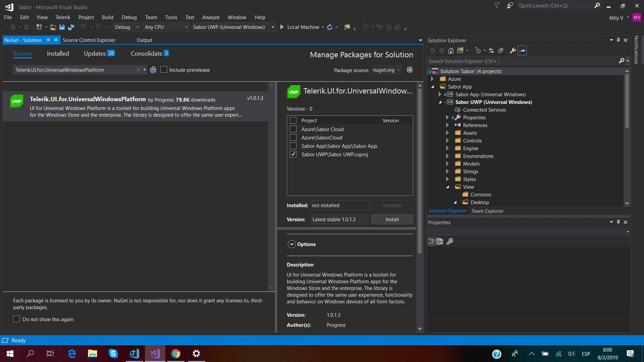Open NuGet settings gear icon
The height and width of the screenshot is (362, 644).
410,70
